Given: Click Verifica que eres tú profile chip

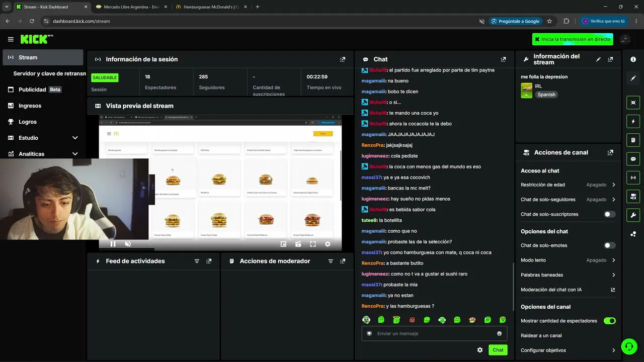Looking at the screenshot, I should pyautogui.click(x=604, y=21).
